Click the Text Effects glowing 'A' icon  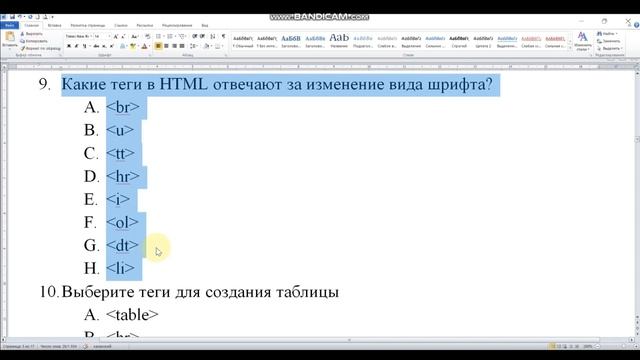pos(122,46)
